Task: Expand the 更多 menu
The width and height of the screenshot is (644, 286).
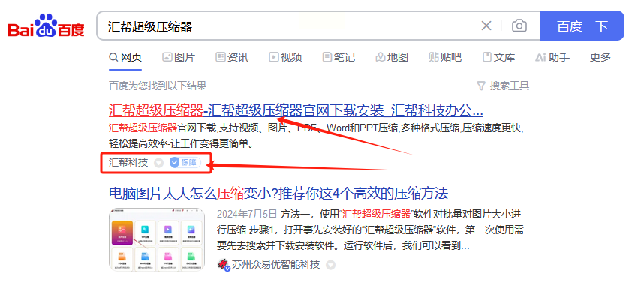Action: [x=600, y=57]
